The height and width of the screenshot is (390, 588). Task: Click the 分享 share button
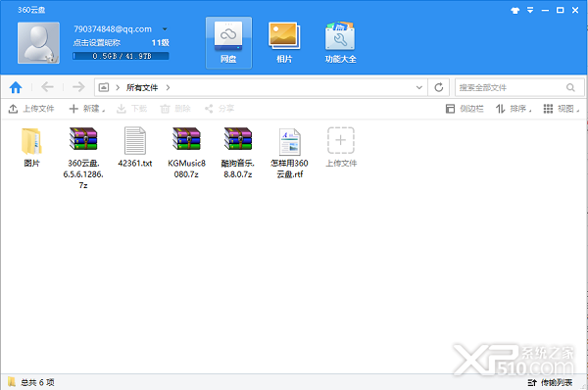pos(220,109)
